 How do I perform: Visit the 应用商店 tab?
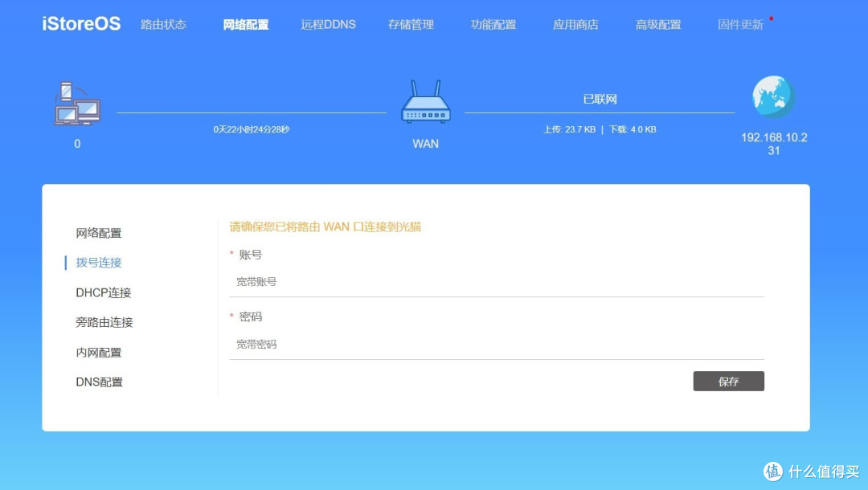[575, 24]
